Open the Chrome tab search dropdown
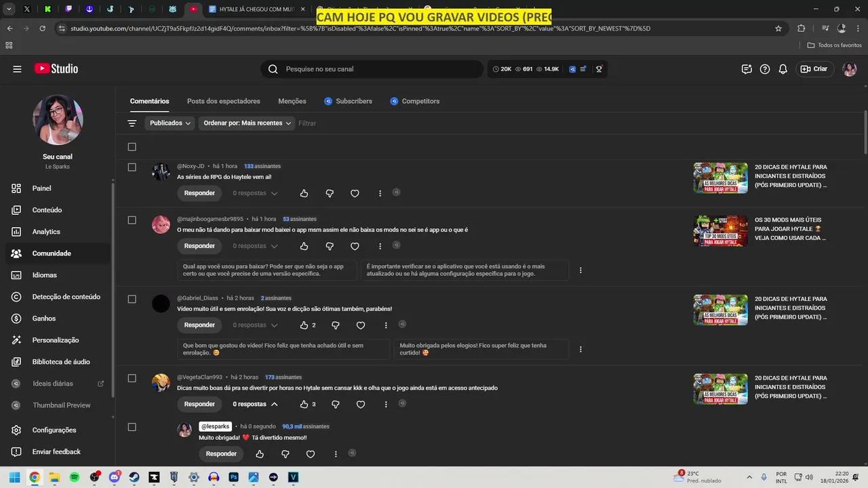The width and height of the screenshot is (868, 488). tap(9, 9)
